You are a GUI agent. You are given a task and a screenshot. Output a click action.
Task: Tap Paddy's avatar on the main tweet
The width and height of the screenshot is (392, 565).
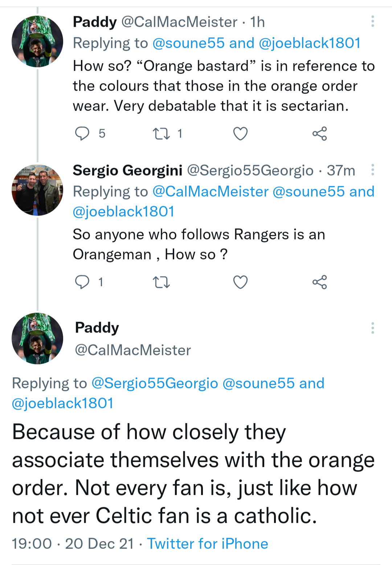click(37, 338)
